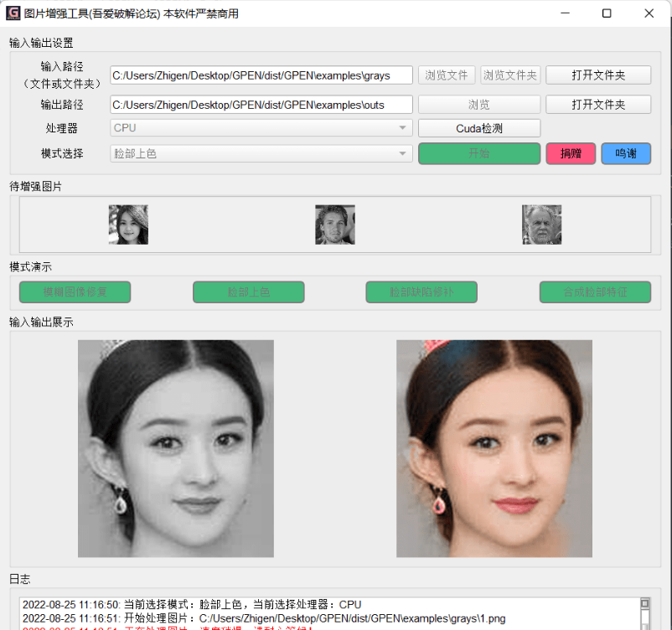
Task: Click the log scrollbar up arrow
Action: 644,603
